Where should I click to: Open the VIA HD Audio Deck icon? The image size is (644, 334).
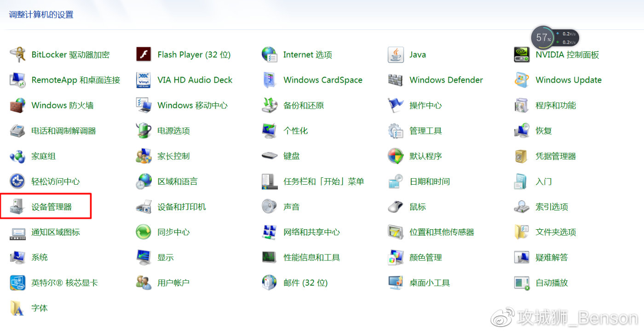click(x=144, y=80)
